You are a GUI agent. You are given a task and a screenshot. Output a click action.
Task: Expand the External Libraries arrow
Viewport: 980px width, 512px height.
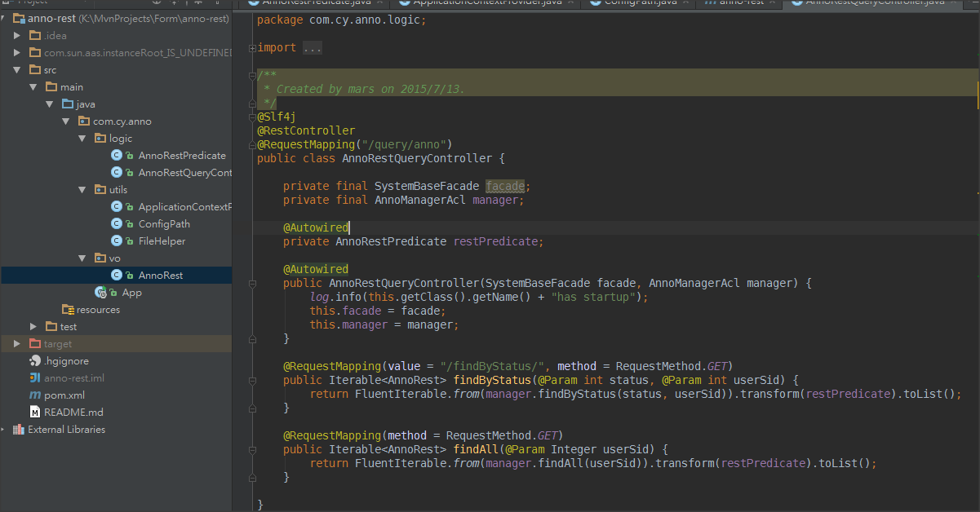tap(3, 429)
